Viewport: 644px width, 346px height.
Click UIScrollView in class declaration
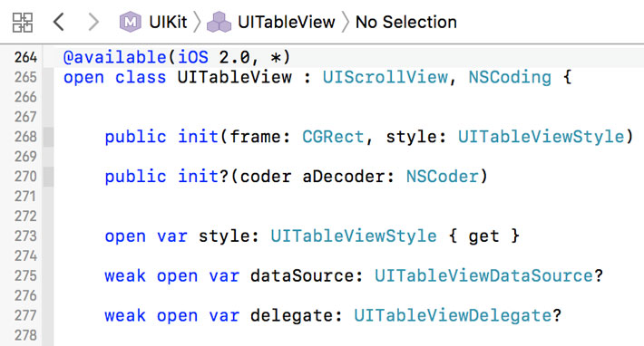pyautogui.click(x=385, y=77)
